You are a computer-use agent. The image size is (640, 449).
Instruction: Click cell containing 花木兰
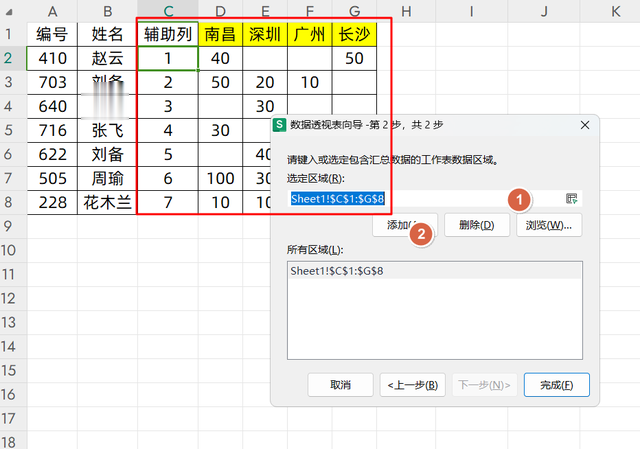coord(107,202)
